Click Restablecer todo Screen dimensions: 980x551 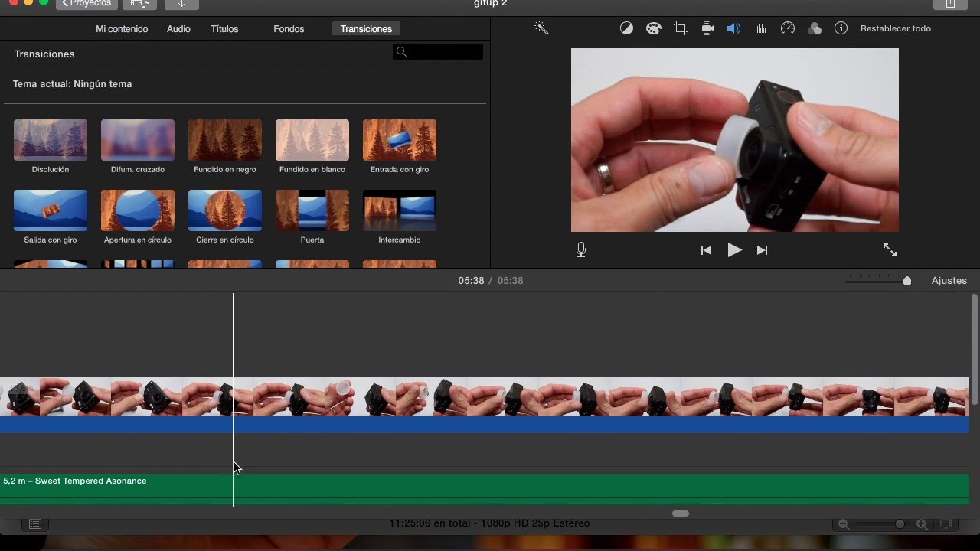(x=896, y=28)
